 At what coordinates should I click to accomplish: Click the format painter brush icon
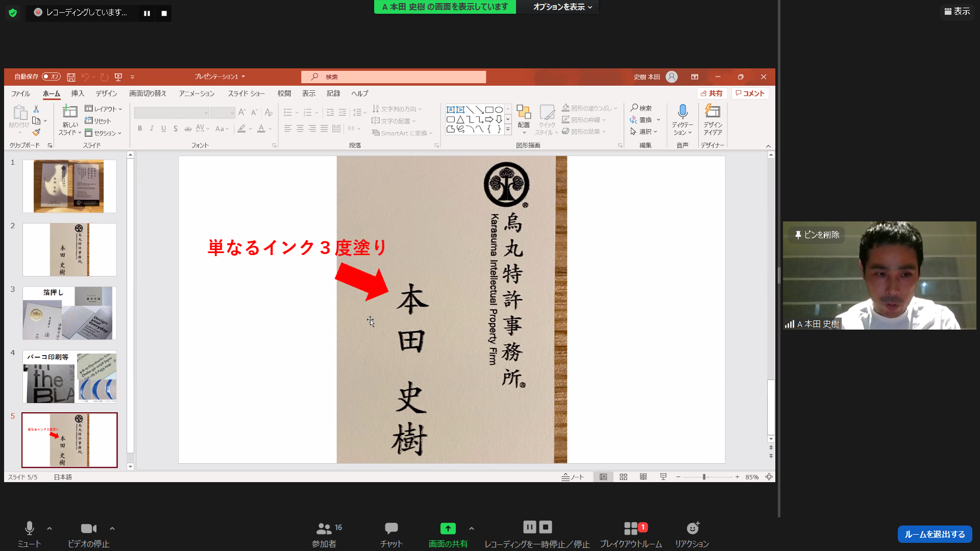pyautogui.click(x=36, y=133)
